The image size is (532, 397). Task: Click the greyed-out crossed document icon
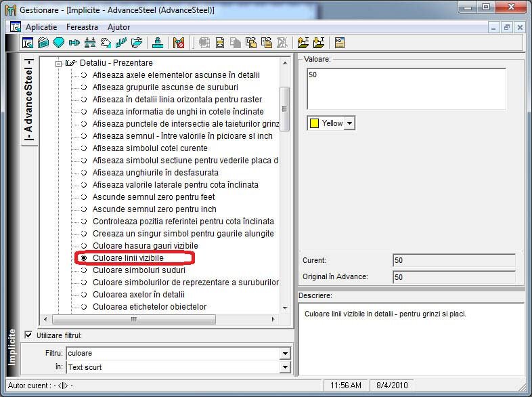(x=282, y=43)
